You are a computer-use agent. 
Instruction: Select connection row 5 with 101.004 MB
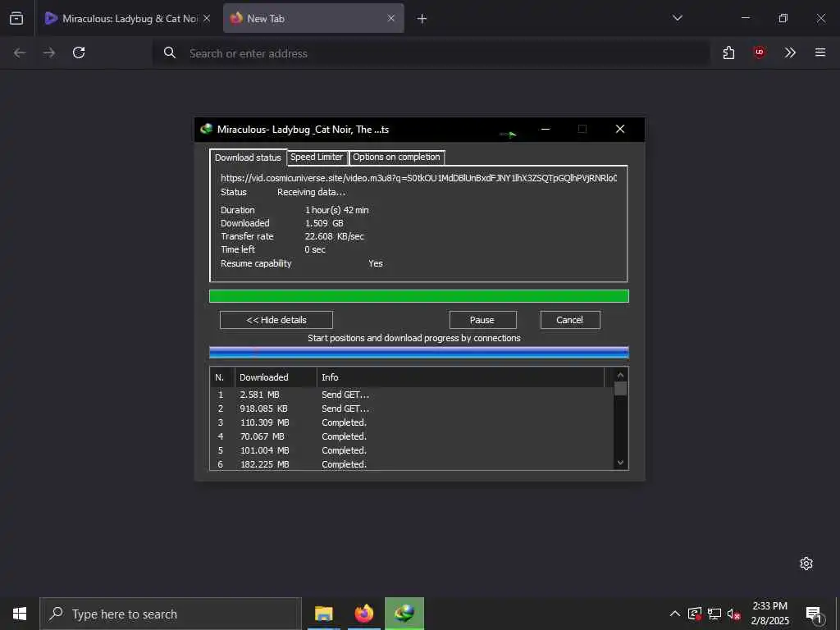[412, 450]
